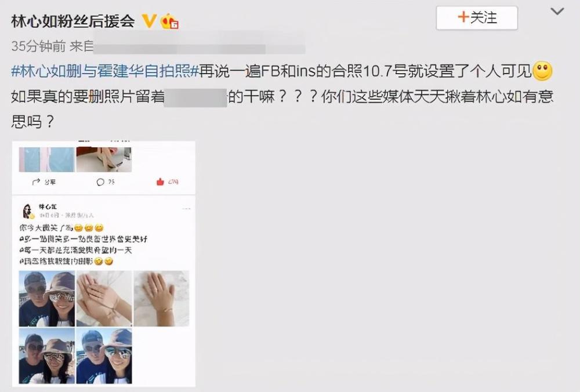Image resolution: width=580 pixels, height=392 pixels.
Task: Click the smiley emoji after 个人可见
Action: point(542,71)
